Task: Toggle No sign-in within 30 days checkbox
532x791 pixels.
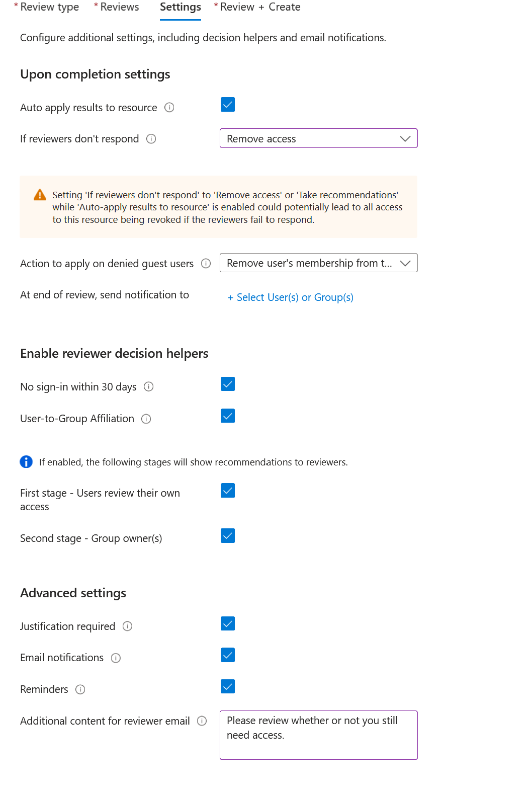Action: pos(228,384)
